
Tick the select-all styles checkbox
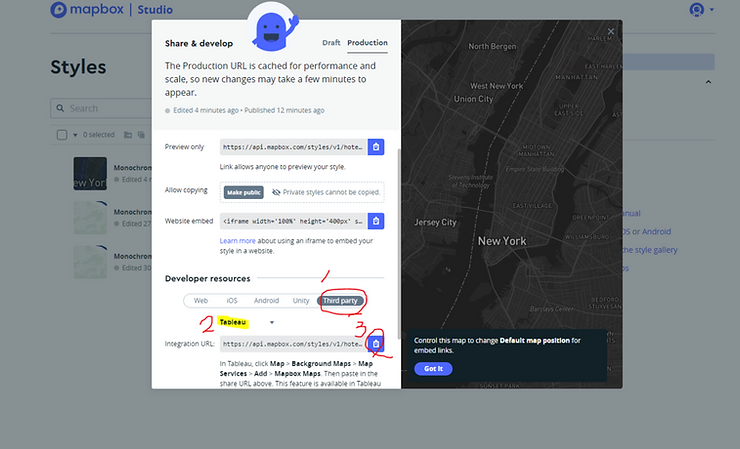[x=62, y=135]
